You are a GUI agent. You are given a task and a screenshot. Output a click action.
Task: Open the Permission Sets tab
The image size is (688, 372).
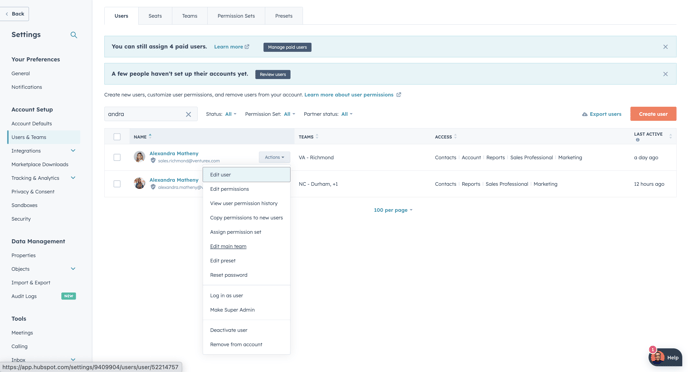pyautogui.click(x=236, y=16)
